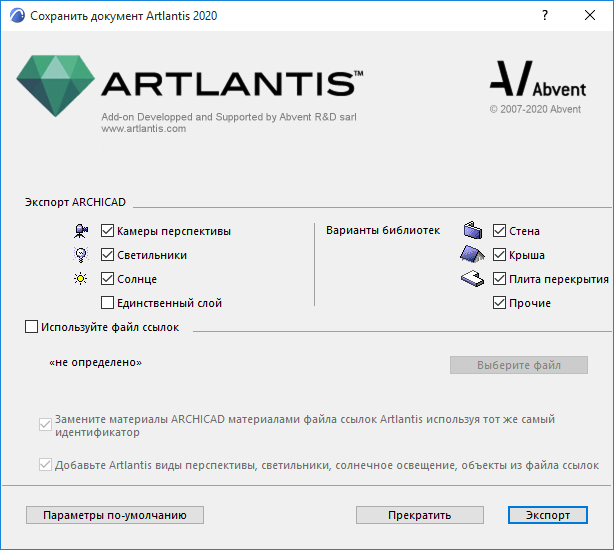Click the Artlantis green gem logo
This screenshot has height=550, width=614.
click(56, 85)
